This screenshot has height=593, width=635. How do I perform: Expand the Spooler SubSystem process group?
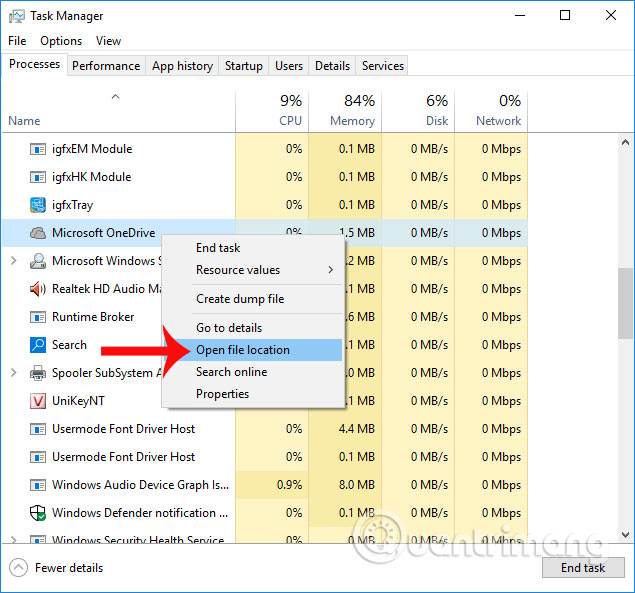13,373
